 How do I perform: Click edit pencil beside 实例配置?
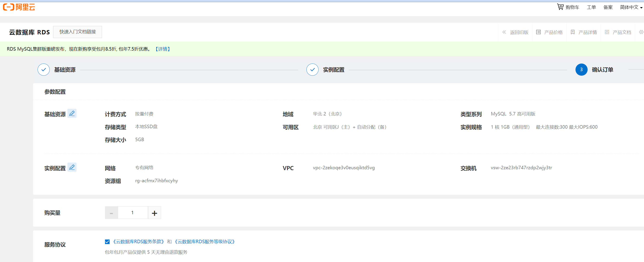tap(72, 167)
